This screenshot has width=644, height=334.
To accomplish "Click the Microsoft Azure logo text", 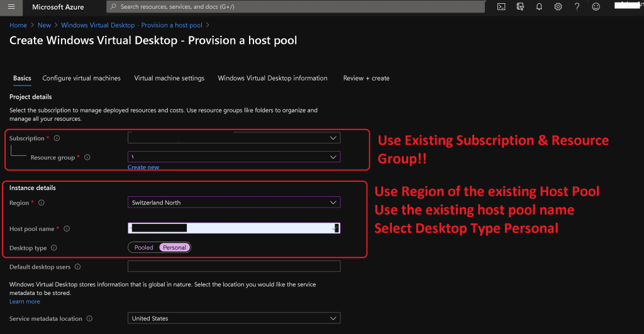I will tap(58, 7).
